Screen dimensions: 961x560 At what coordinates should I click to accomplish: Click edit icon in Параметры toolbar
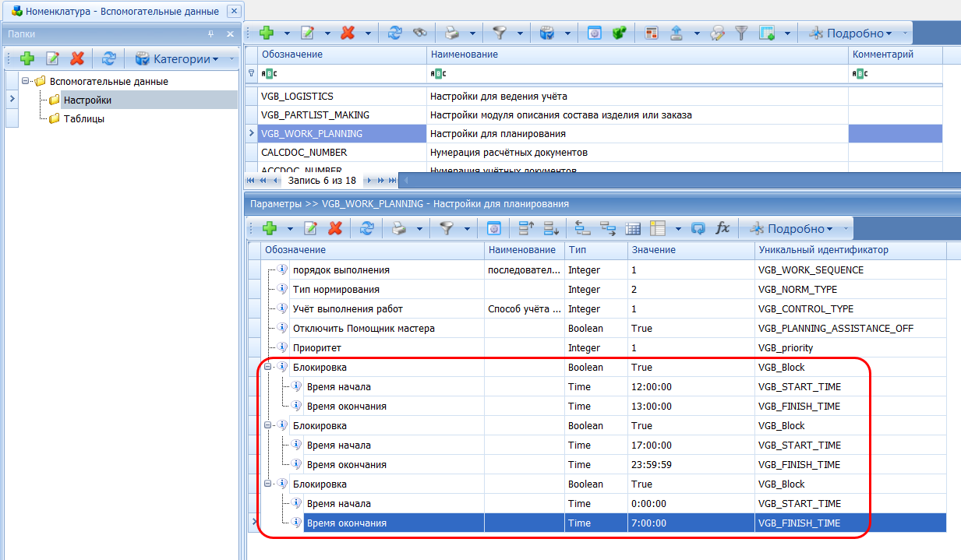click(x=310, y=228)
